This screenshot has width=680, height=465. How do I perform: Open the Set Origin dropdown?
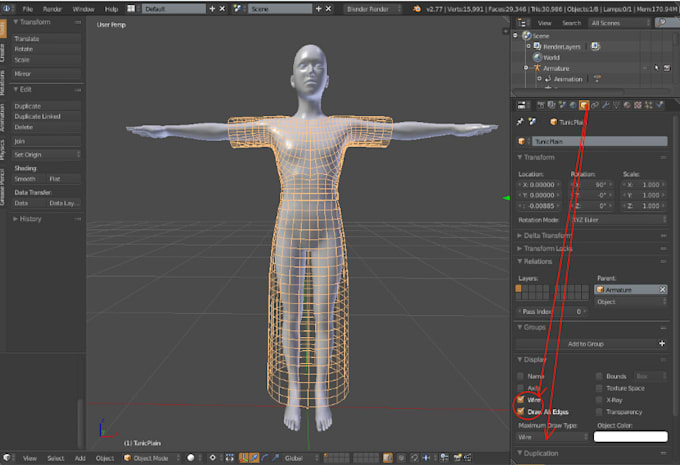(46, 154)
